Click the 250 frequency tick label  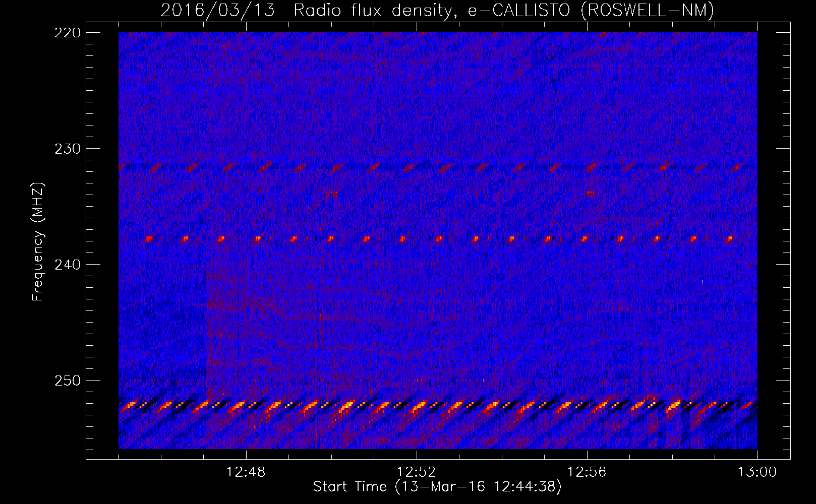[x=67, y=381]
